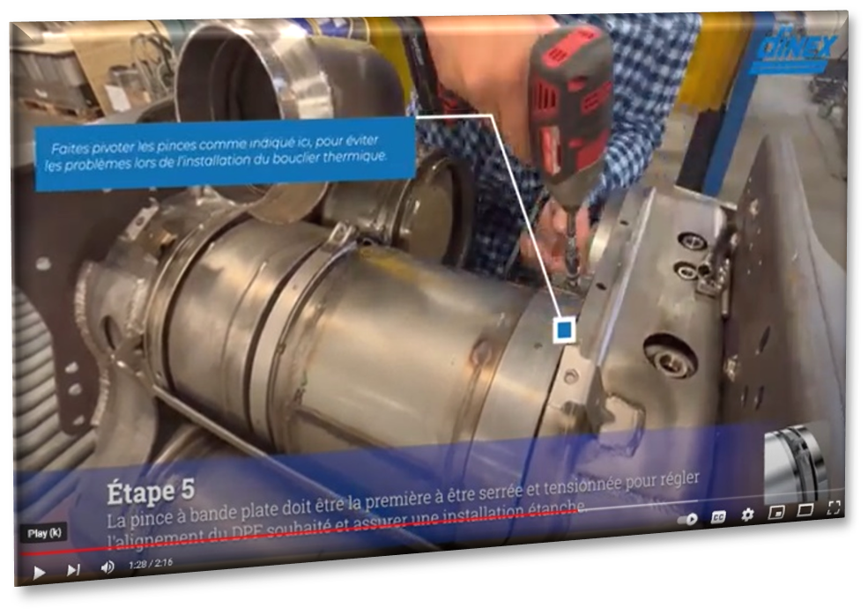
Task: Enable theater mode view
Action: pos(805,509)
